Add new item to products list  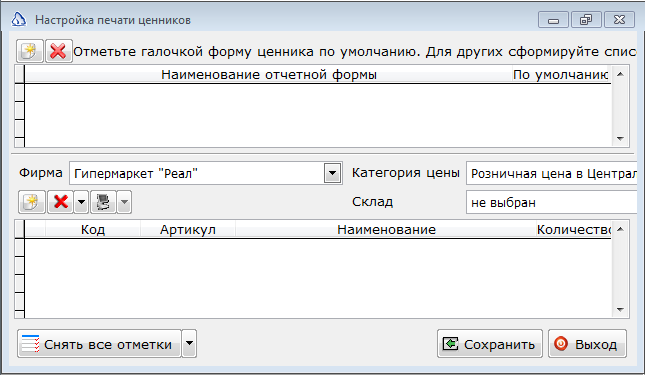pos(32,202)
